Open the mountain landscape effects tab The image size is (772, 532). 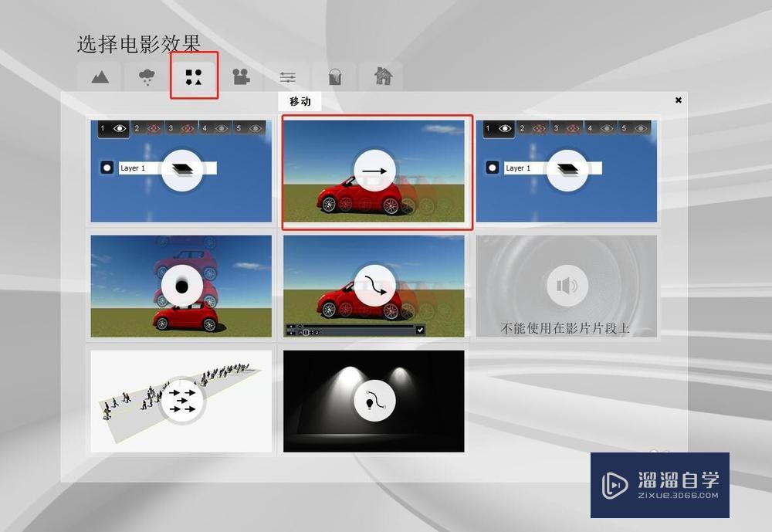pyautogui.click(x=100, y=77)
